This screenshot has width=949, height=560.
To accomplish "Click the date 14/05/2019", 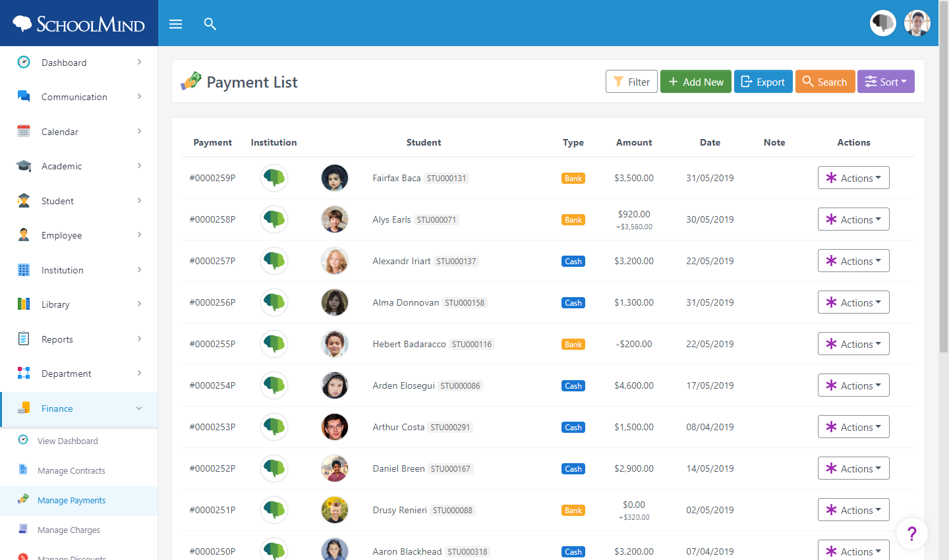I will pyautogui.click(x=710, y=468).
